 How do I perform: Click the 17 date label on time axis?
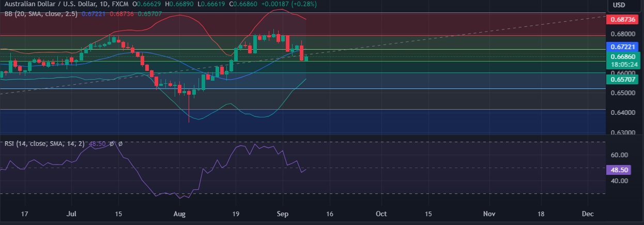click(x=23, y=213)
